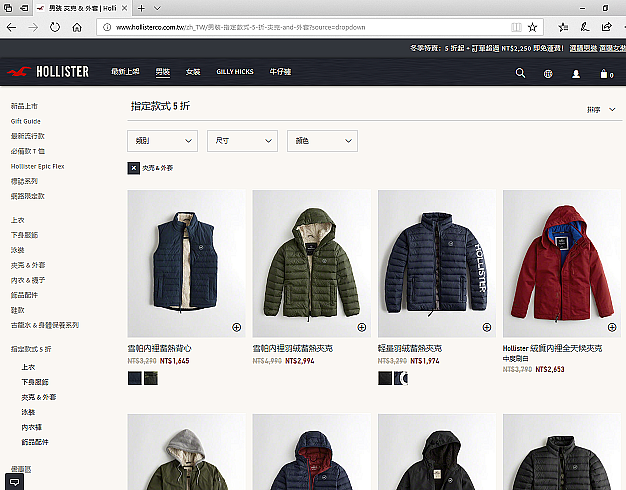Click Gift Guide sidebar link

pos(26,121)
